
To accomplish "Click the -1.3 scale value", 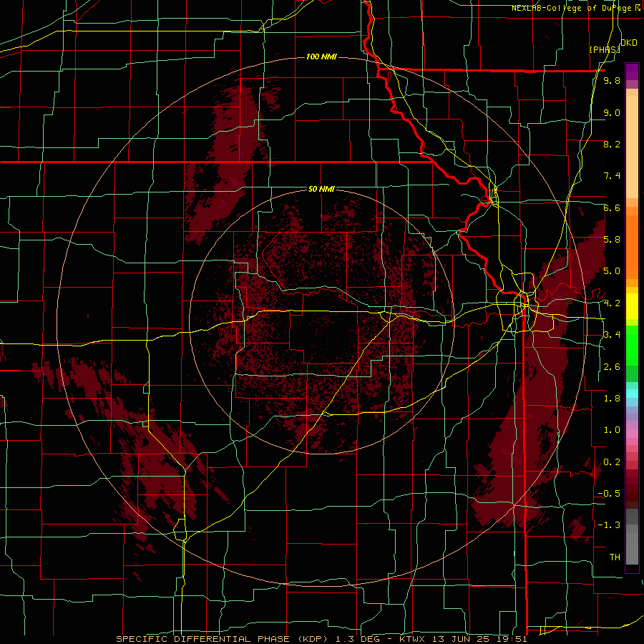I will point(609,525).
